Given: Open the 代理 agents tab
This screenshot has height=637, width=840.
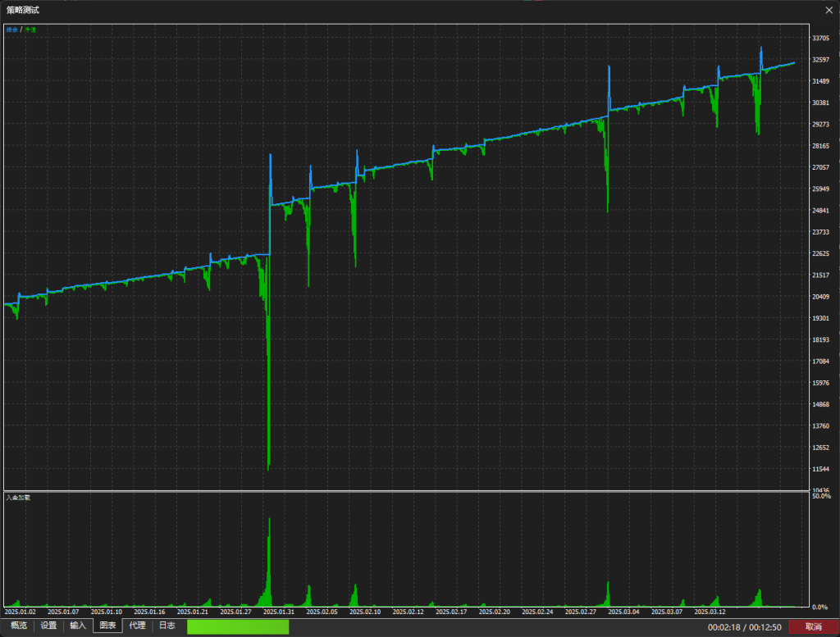Looking at the screenshot, I should (137, 626).
